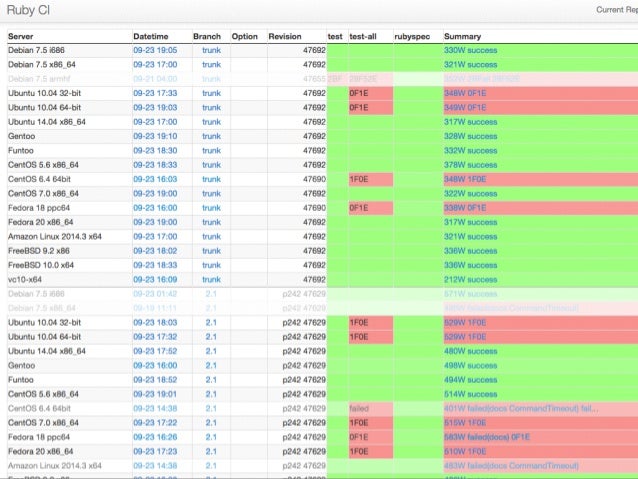Image resolution: width=638 pixels, height=479 pixels.
Task: Follow the trunk link in the vc10-x64 row
Action: click(x=212, y=280)
